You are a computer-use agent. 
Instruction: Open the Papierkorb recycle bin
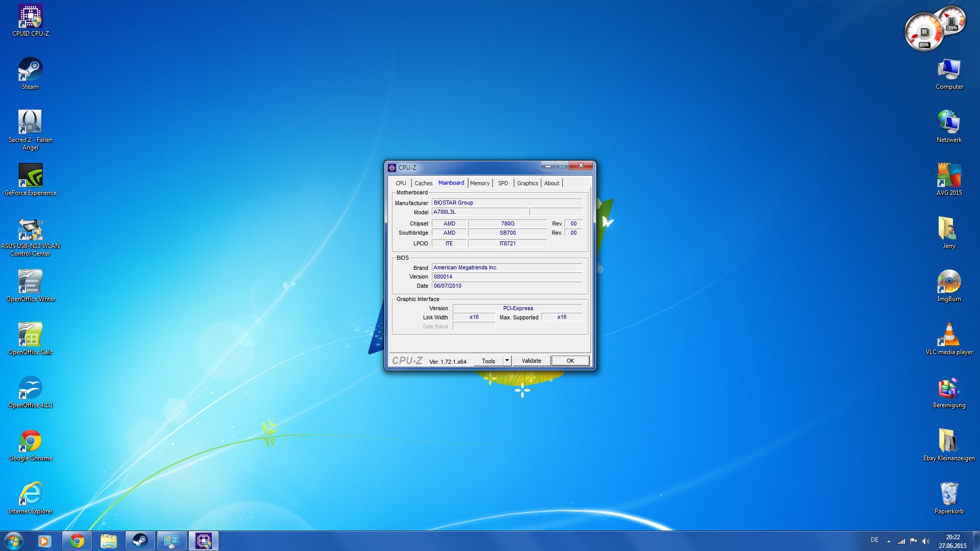point(949,494)
